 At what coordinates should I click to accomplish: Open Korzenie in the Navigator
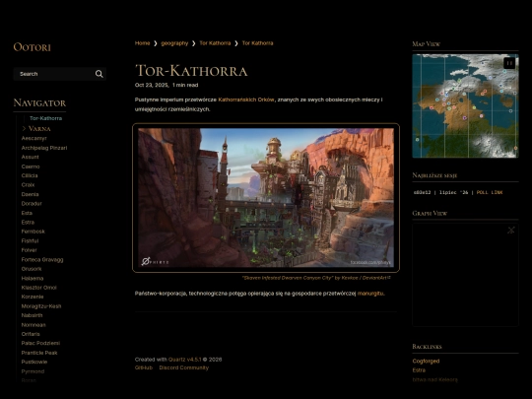[x=33, y=297]
